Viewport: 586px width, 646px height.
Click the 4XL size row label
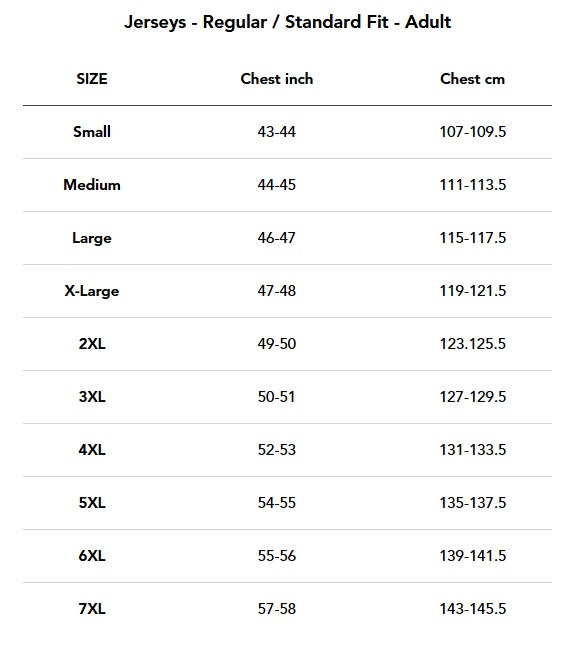coord(91,449)
